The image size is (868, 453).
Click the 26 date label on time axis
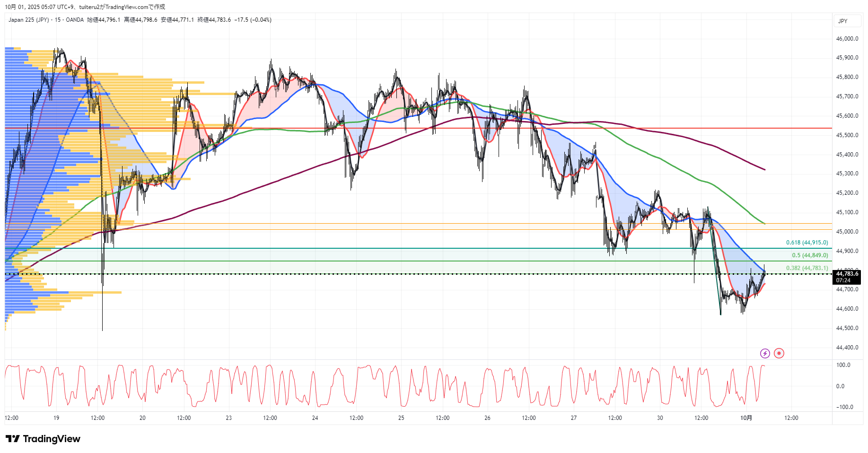coord(487,418)
